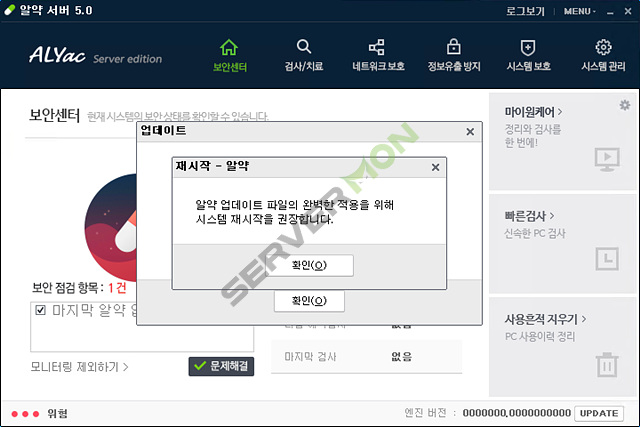The image size is (640, 427).
Task: Open the 검사/치료 scan tab
Action: [x=304, y=56]
